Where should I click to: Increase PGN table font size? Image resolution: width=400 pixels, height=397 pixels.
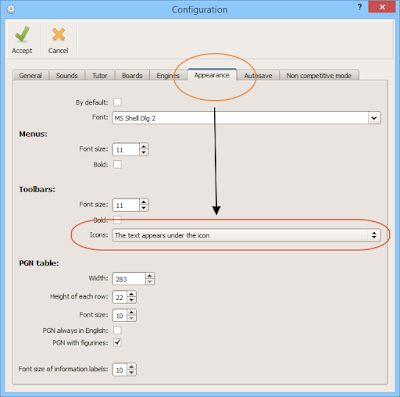tap(132, 312)
